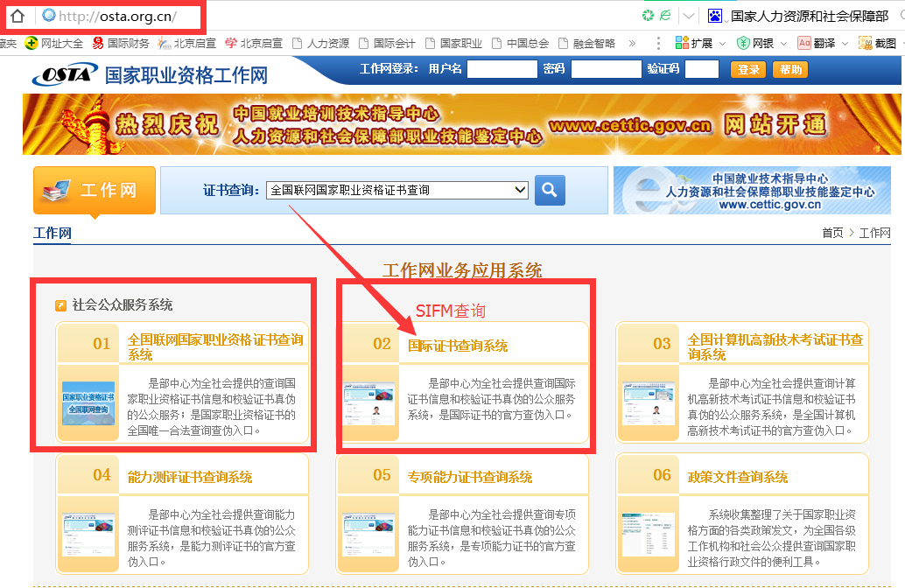Click the Baidu paw search engine icon
The width and height of the screenshot is (905, 588).
pyautogui.click(x=715, y=16)
